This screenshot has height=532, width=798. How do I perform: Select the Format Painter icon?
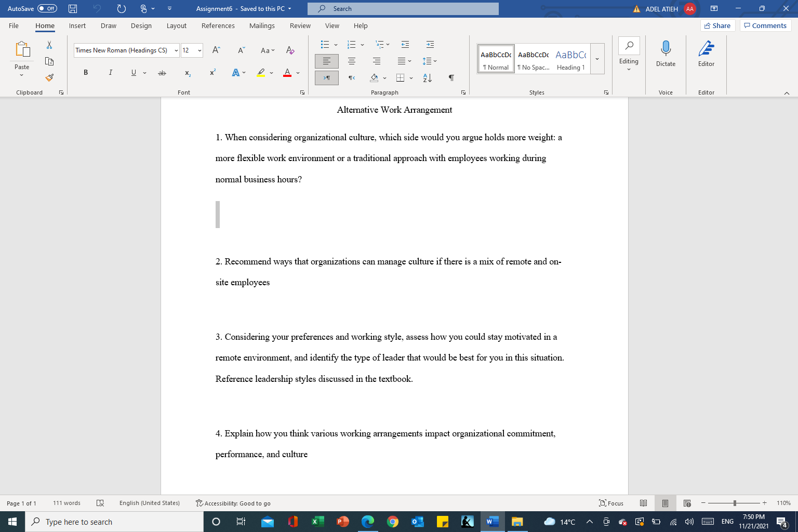[x=49, y=77]
